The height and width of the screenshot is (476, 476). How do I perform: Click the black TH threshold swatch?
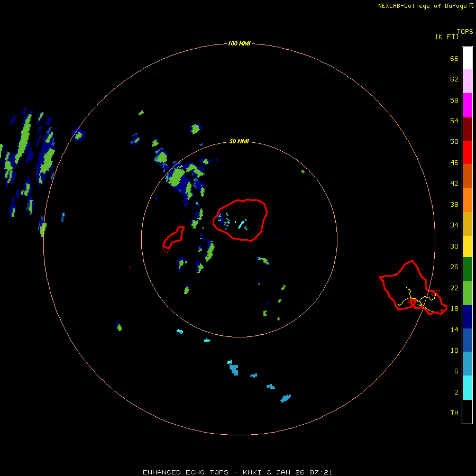(x=467, y=411)
